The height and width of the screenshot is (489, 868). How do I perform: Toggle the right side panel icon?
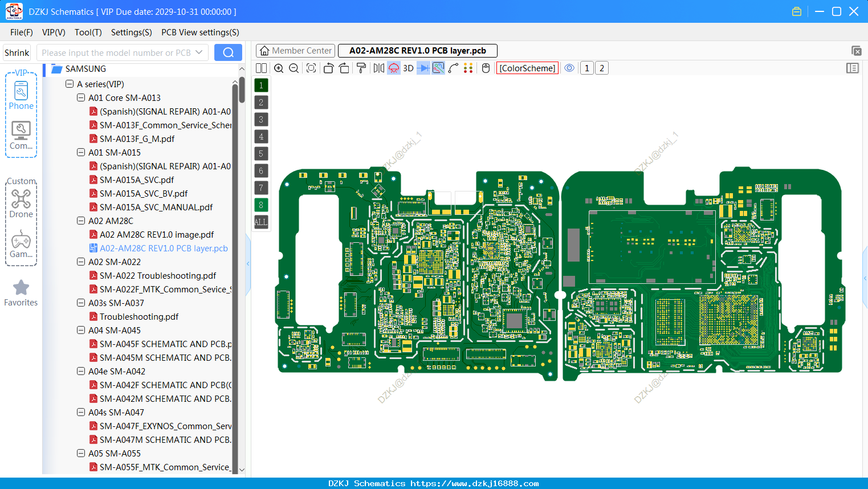853,68
